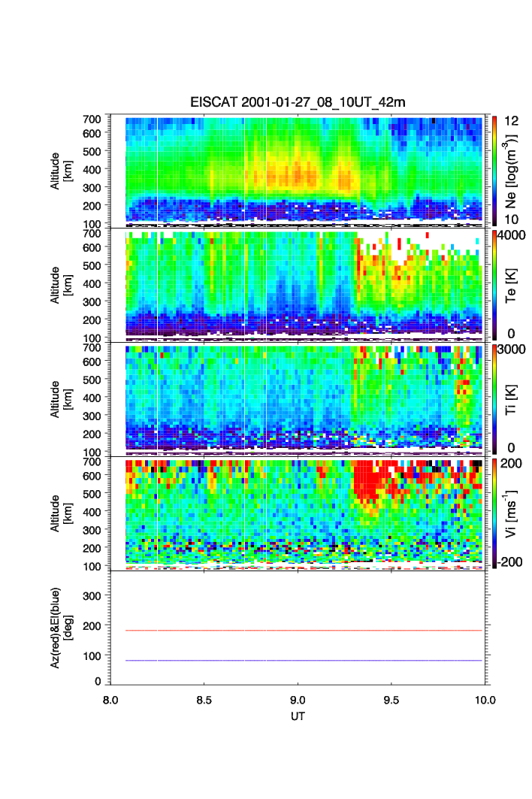Screen dimensions: 532x799
Task: Click the Ti ion temperature colorbar
Action: coord(495,398)
